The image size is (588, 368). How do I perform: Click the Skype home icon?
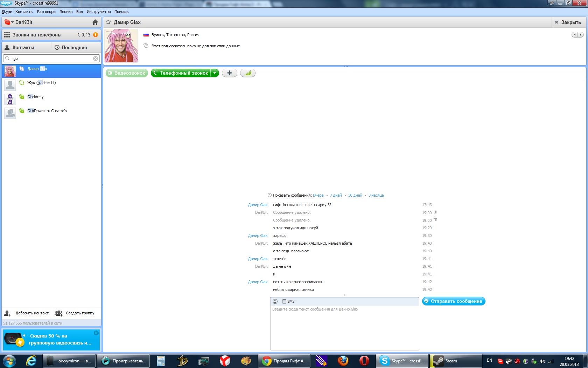pyautogui.click(x=95, y=22)
